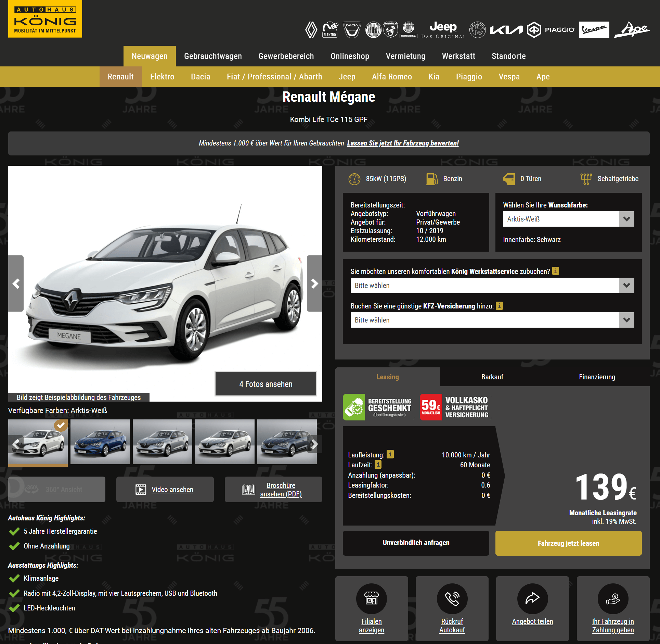Viewport: 660px width, 644px height.
Task: Select the Leasing tab
Action: 387,377
